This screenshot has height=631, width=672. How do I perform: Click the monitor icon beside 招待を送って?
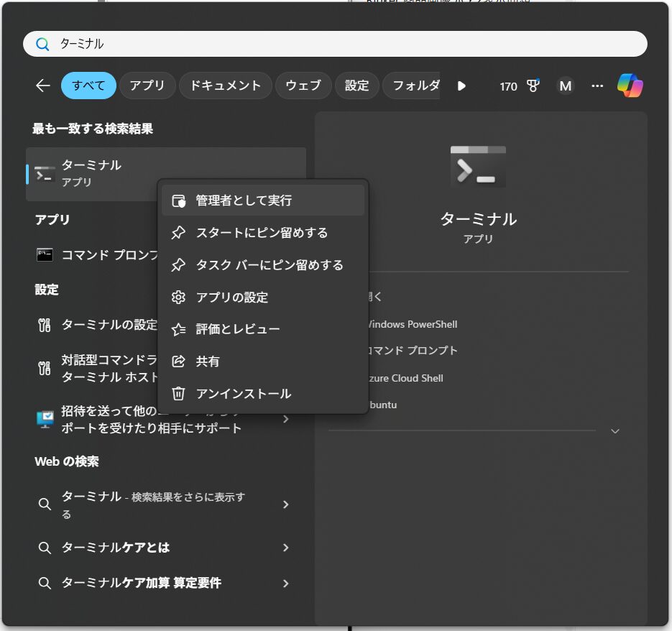coord(45,420)
